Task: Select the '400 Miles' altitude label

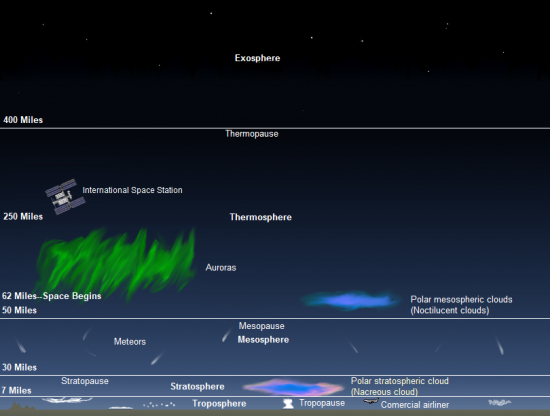Action: click(23, 120)
